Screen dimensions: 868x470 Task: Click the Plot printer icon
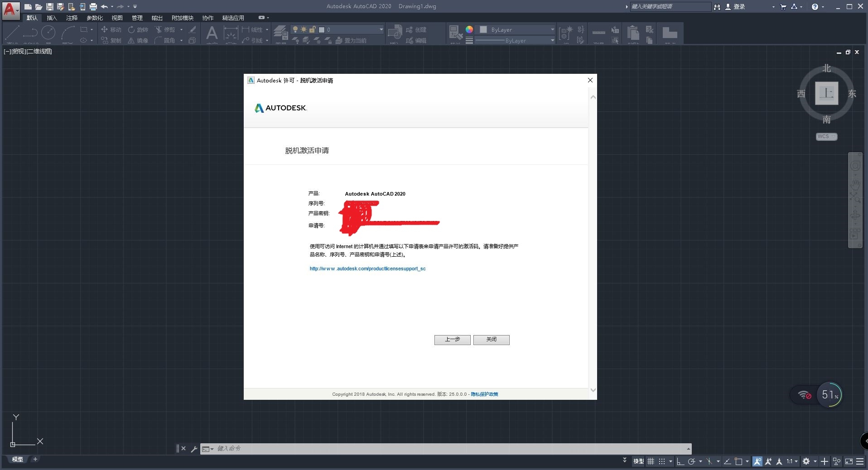pyautogui.click(x=93, y=7)
